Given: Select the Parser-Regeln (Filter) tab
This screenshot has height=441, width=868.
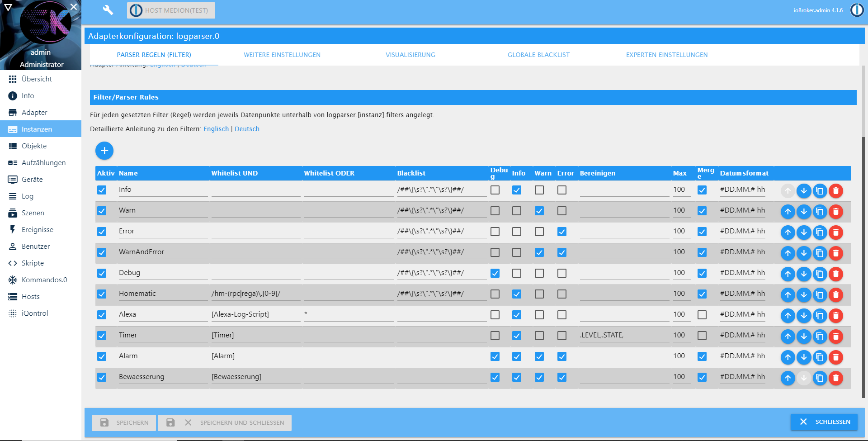Looking at the screenshot, I should pyautogui.click(x=154, y=55).
